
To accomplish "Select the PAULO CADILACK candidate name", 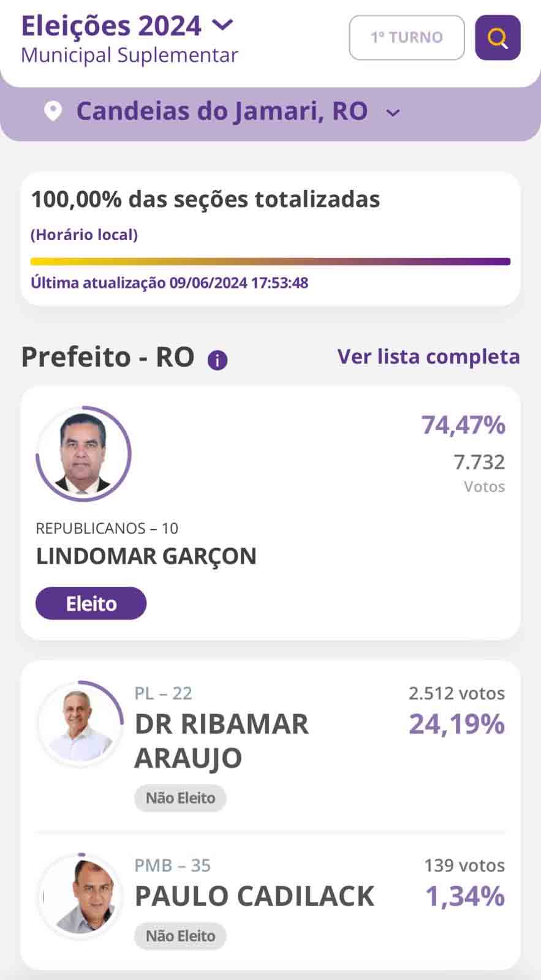I will [254, 896].
